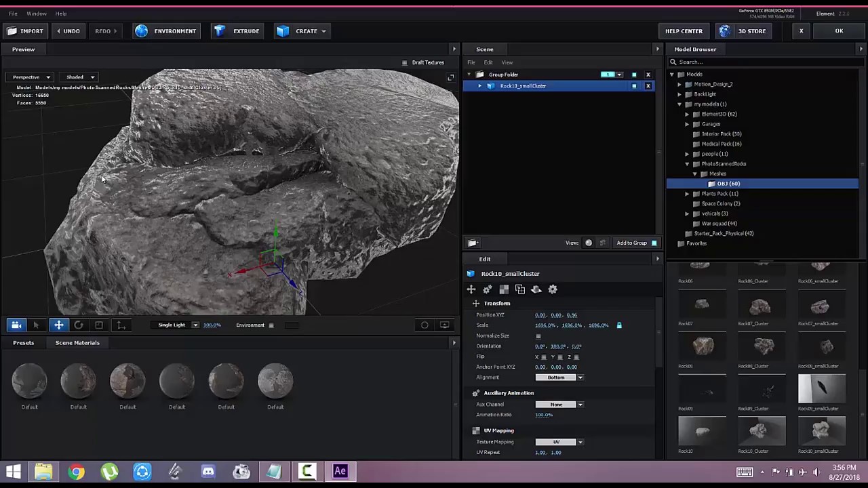Screen dimensions: 868x488
Task: Activate the scale tool below the viewport
Action: 99,325
